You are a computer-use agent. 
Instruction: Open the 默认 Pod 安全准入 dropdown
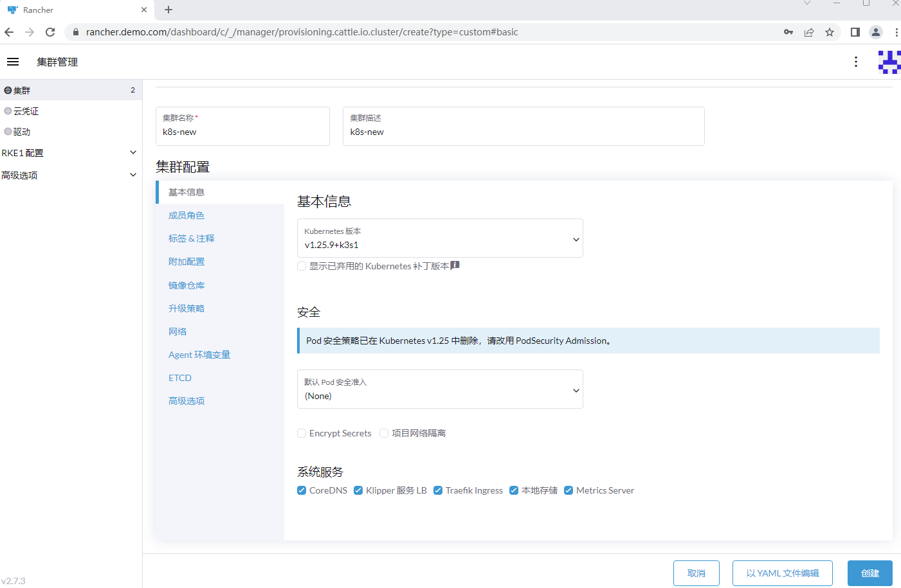pyautogui.click(x=440, y=389)
